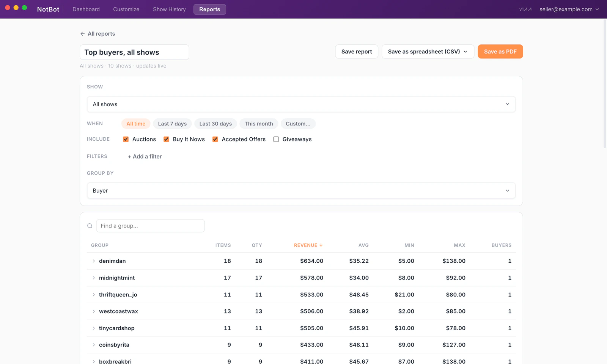This screenshot has height=364, width=607.
Task: Click the search magnifier icon
Action: point(90,226)
